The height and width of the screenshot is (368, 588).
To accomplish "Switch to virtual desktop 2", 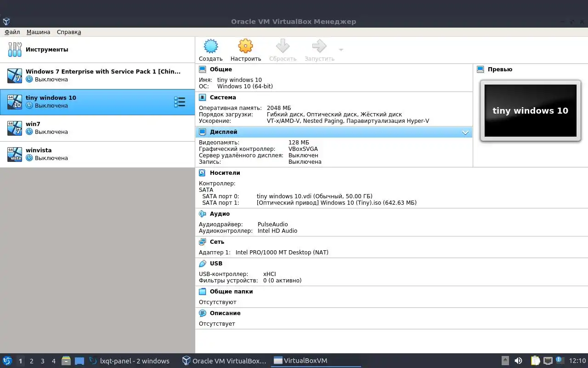I will point(31,361).
